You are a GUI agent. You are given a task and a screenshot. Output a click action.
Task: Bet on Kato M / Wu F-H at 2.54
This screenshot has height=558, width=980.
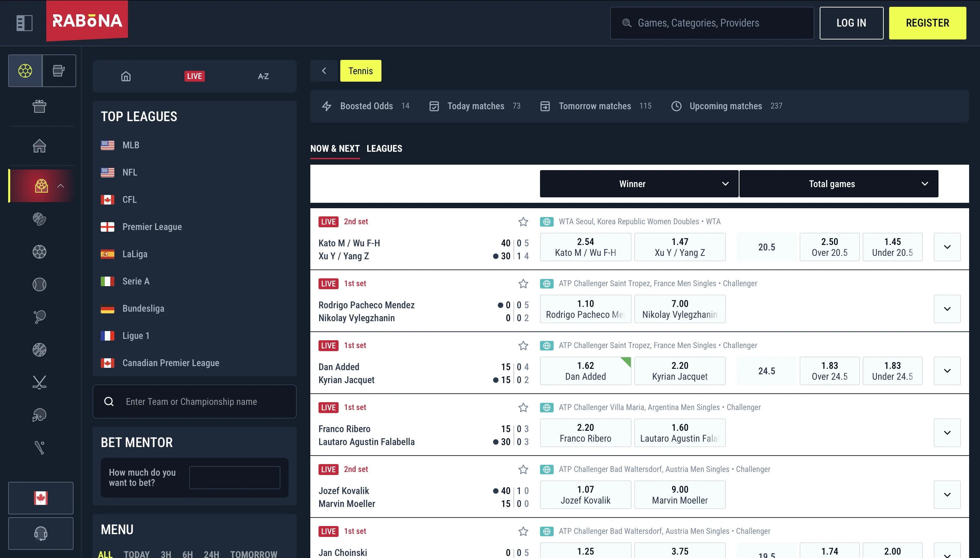pos(585,247)
